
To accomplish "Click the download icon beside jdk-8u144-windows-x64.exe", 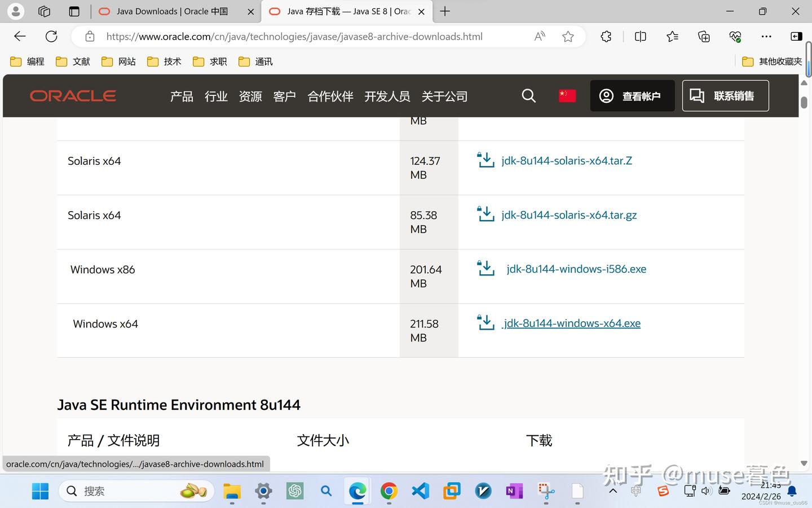I will tap(486, 322).
